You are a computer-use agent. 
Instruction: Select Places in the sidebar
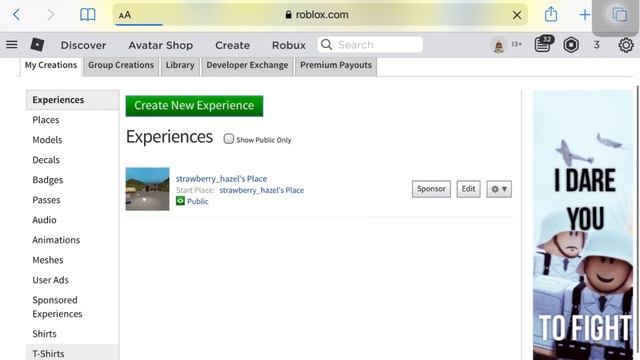46,120
